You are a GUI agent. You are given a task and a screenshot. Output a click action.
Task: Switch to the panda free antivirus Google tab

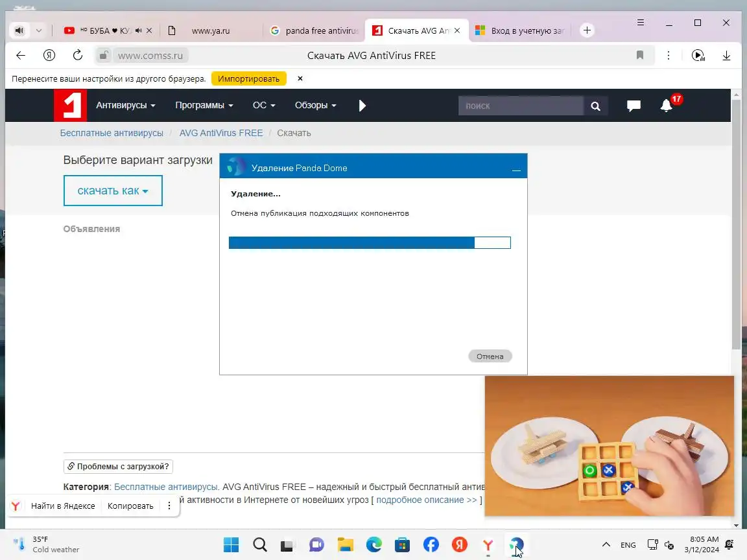314,30
